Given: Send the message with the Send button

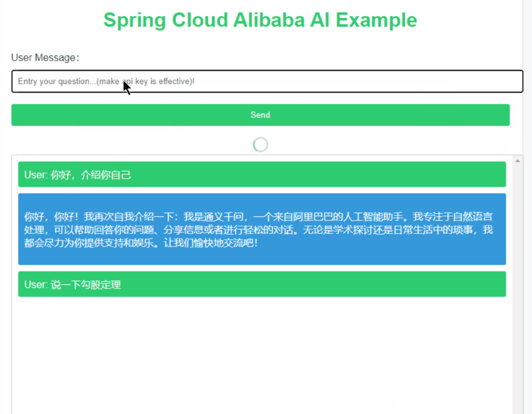Looking at the screenshot, I should (x=260, y=115).
